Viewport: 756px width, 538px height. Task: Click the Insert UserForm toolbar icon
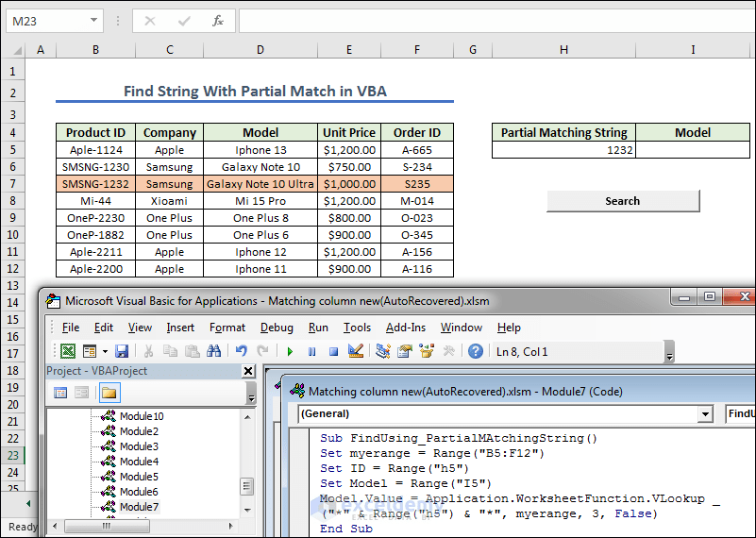click(x=91, y=351)
